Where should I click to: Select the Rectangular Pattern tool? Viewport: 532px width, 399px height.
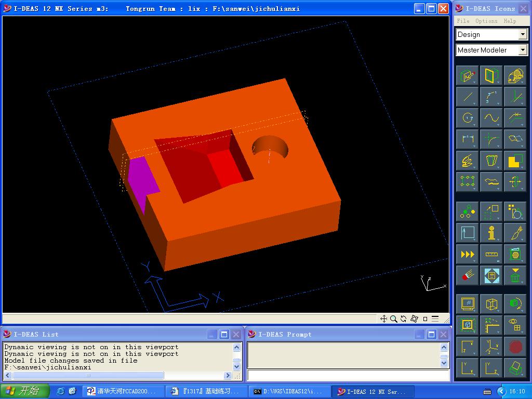point(468,181)
